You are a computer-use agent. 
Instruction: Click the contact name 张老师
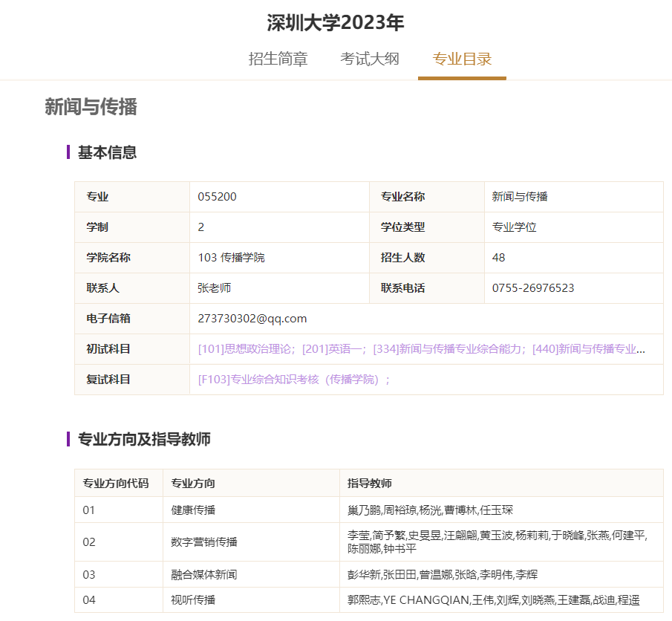(x=215, y=288)
